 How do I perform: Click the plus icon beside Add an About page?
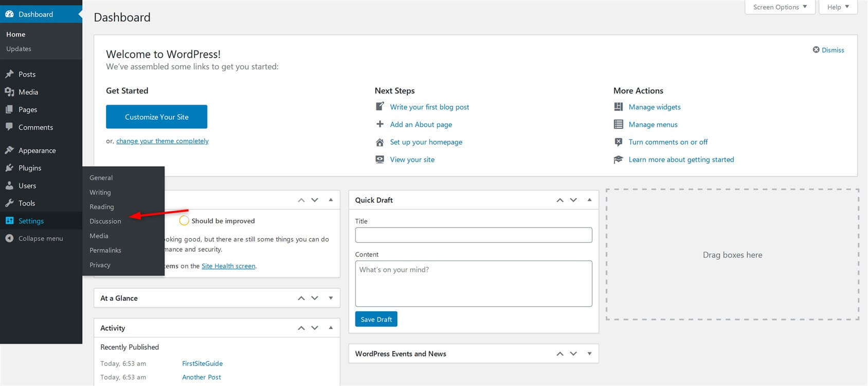coord(380,124)
